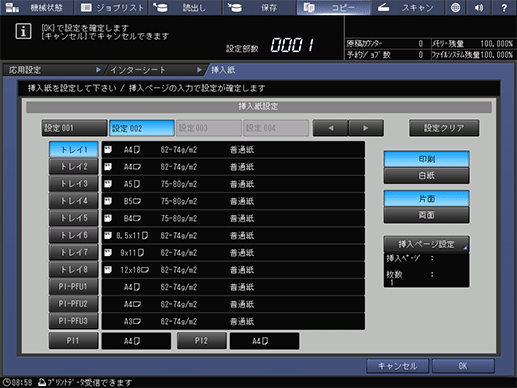Open help with the question mark icon

point(504,7)
